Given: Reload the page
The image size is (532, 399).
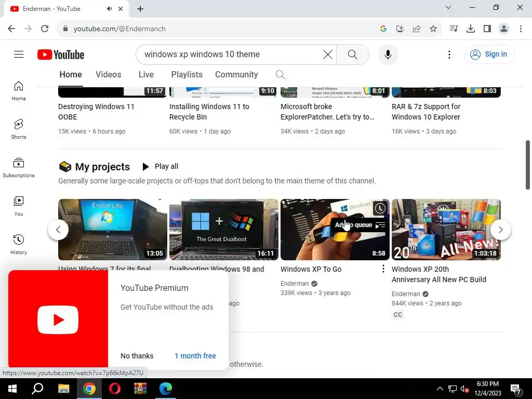Looking at the screenshot, I should (x=45, y=29).
